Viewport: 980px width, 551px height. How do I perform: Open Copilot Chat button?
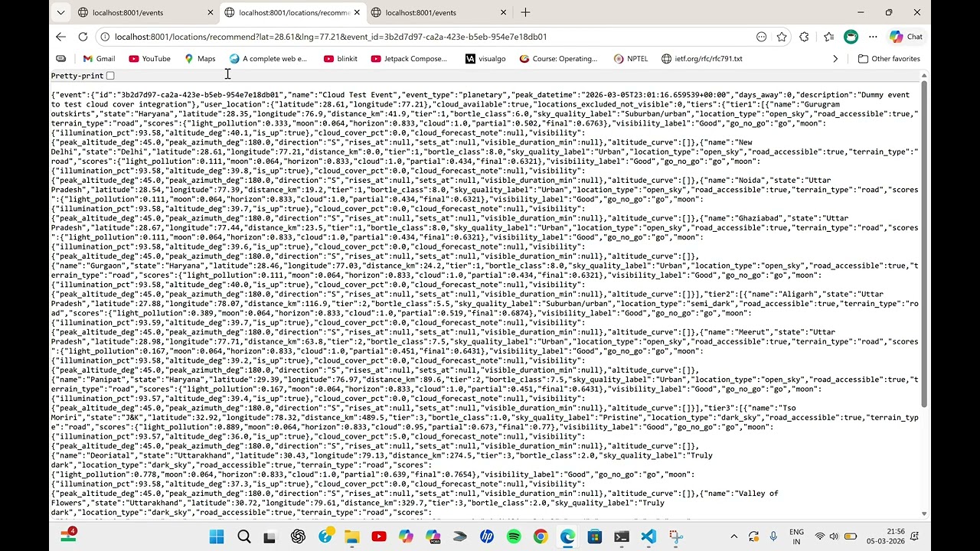pos(906,37)
